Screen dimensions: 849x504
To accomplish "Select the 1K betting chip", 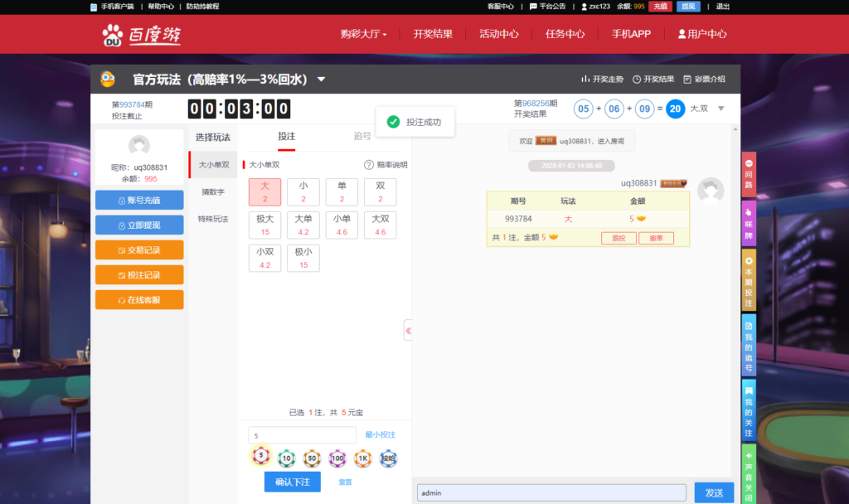I will point(363,458).
